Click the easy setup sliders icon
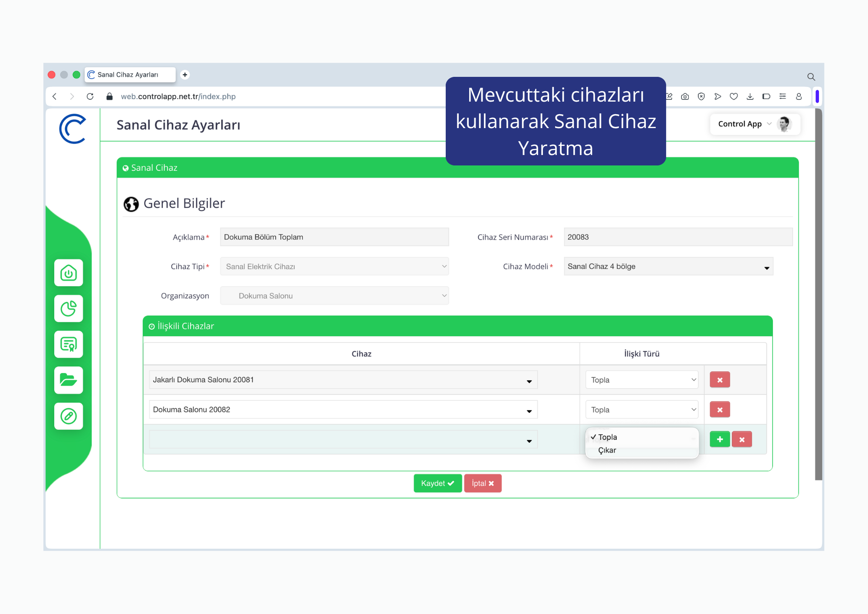The height and width of the screenshot is (614, 868). click(783, 96)
